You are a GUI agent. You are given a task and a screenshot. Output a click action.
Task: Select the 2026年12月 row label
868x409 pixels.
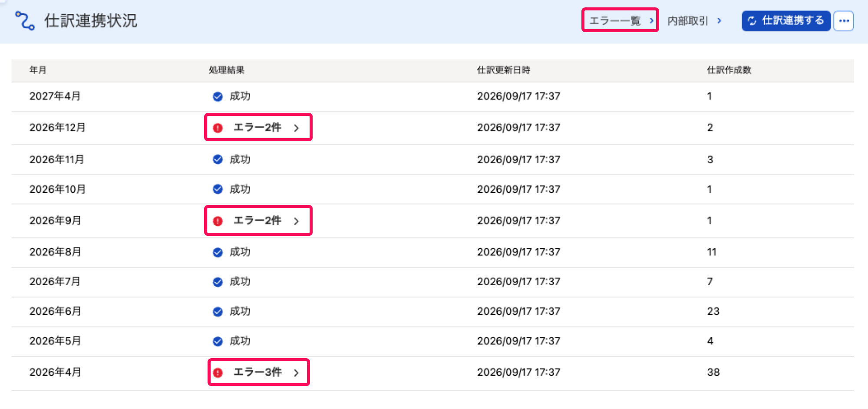pyautogui.click(x=57, y=127)
